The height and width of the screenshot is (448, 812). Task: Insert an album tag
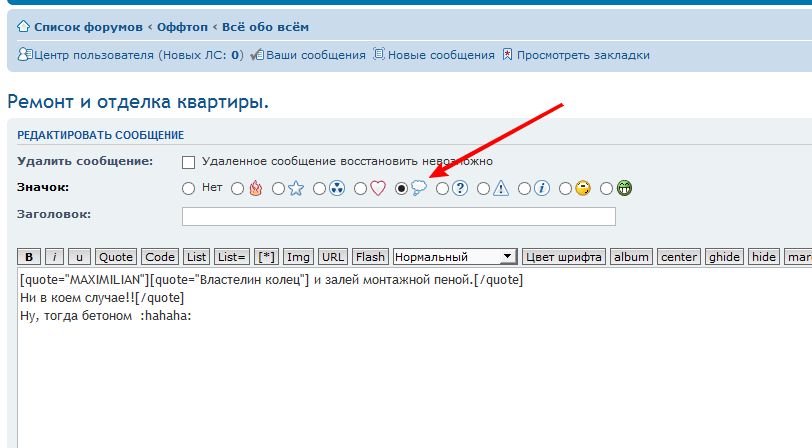point(631,257)
